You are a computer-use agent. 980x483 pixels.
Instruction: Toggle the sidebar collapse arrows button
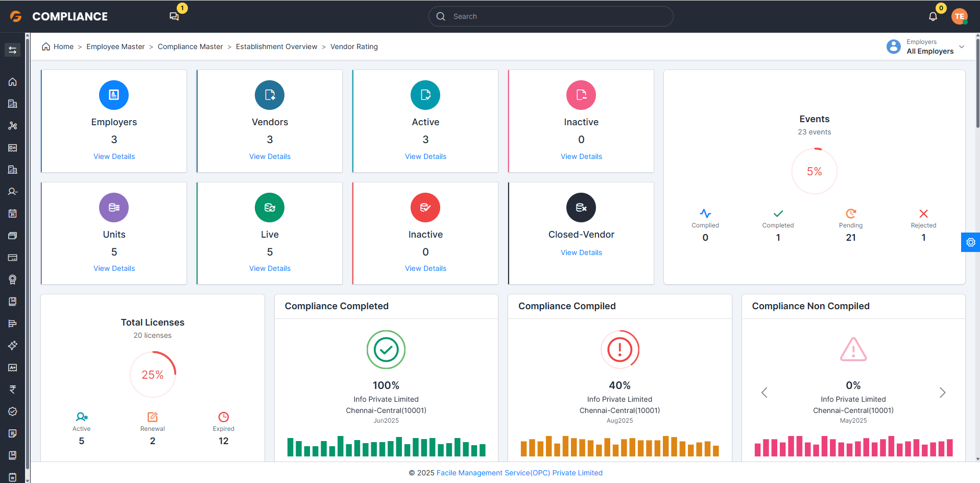(13, 50)
